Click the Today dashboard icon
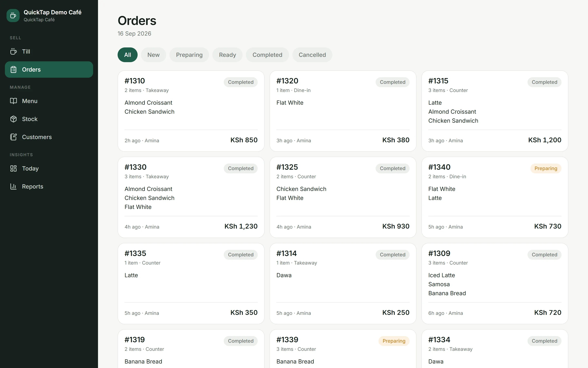588x368 pixels. coord(13,168)
